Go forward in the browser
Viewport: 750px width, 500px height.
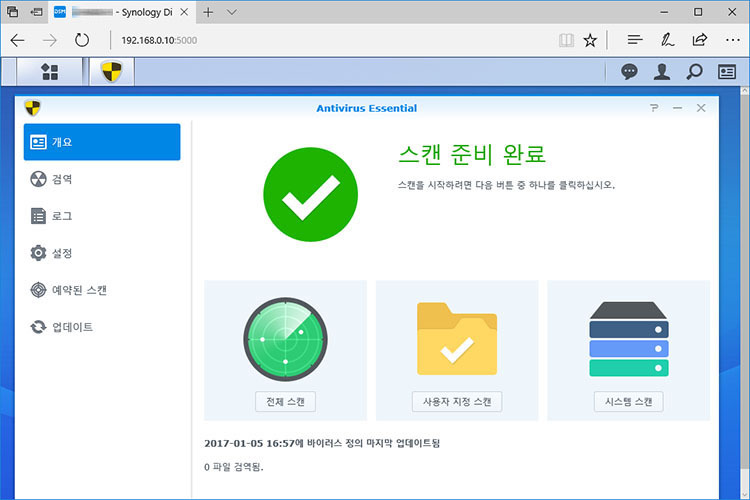point(50,40)
